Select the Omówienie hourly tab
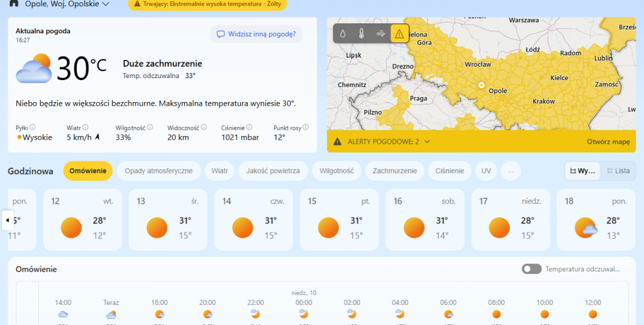 (88, 171)
